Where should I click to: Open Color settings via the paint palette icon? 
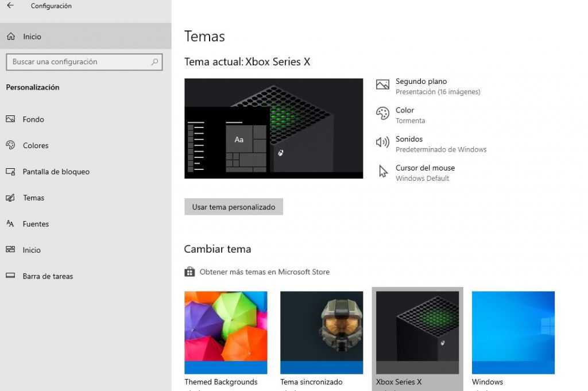point(382,113)
